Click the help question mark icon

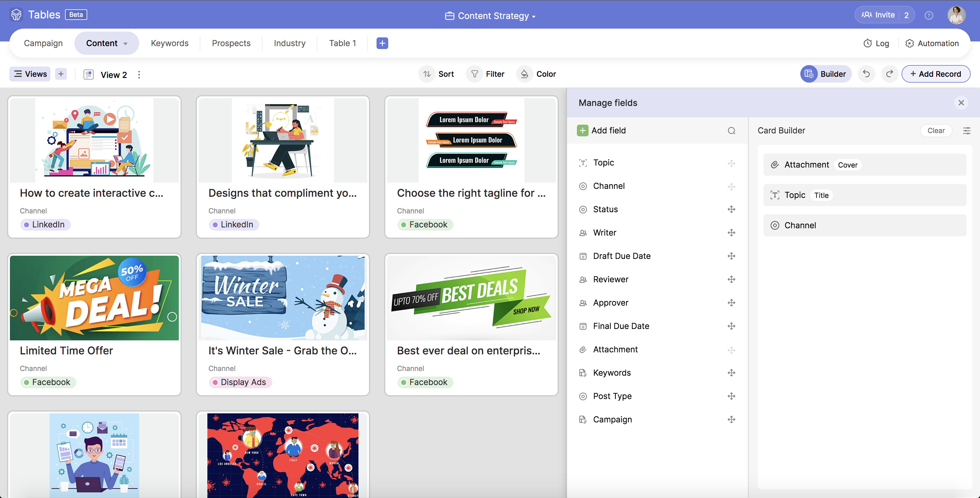929,15
